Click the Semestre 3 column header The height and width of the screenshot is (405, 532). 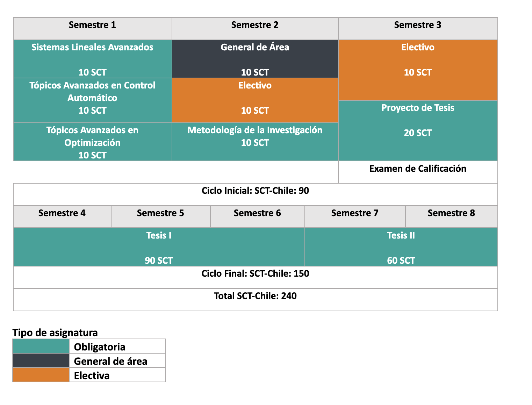point(418,28)
